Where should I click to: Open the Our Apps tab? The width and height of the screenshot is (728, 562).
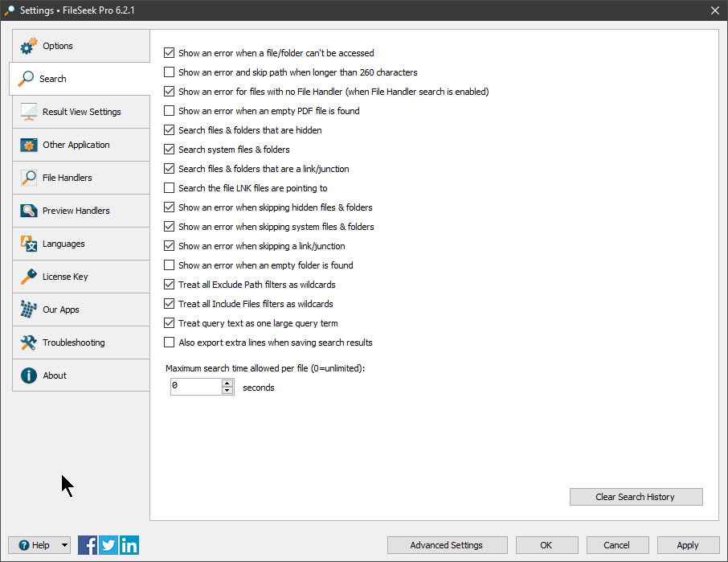pyautogui.click(x=81, y=310)
